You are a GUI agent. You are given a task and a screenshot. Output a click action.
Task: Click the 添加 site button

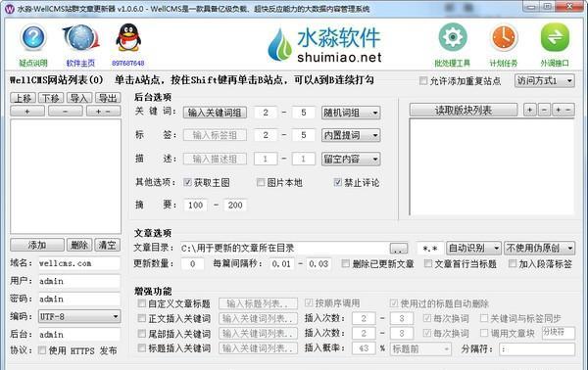click(37, 246)
